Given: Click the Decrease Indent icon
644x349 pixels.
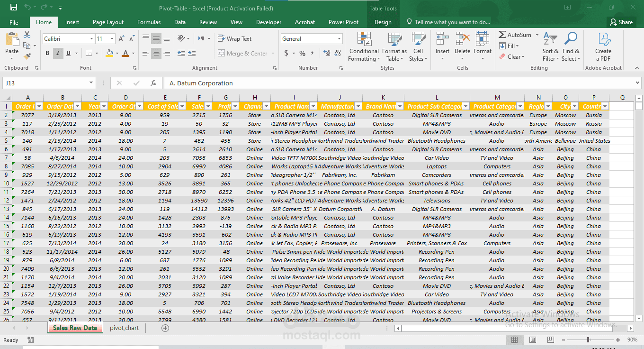Looking at the screenshot, I should click(181, 53).
